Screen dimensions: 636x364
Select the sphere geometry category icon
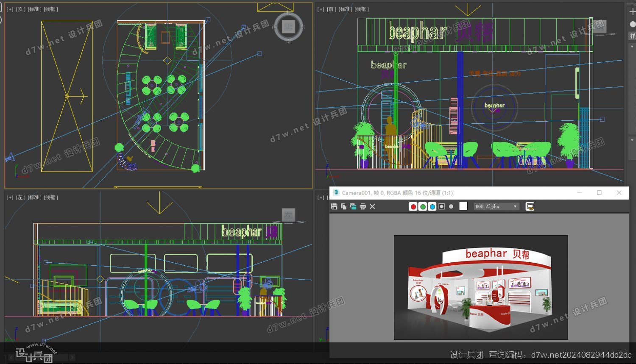(632, 24)
